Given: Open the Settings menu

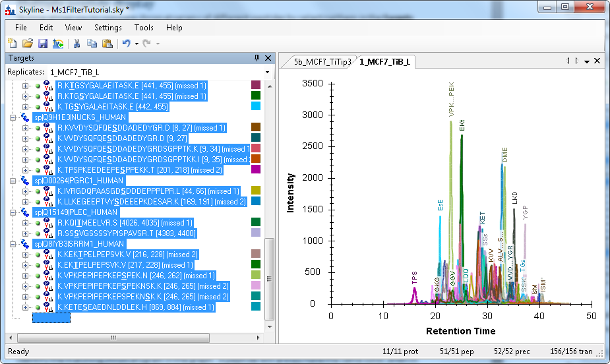Looking at the screenshot, I should (x=107, y=28).
